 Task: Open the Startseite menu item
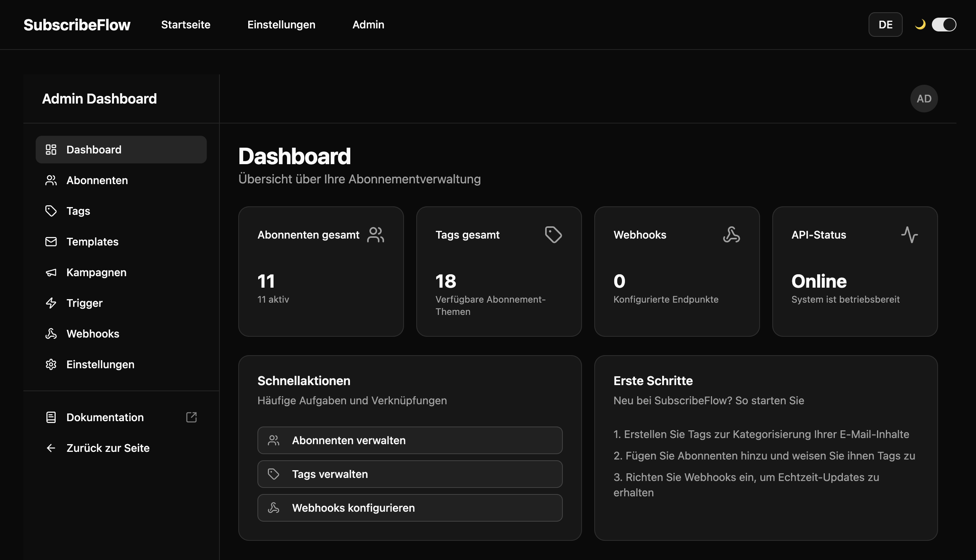[186, 24]
